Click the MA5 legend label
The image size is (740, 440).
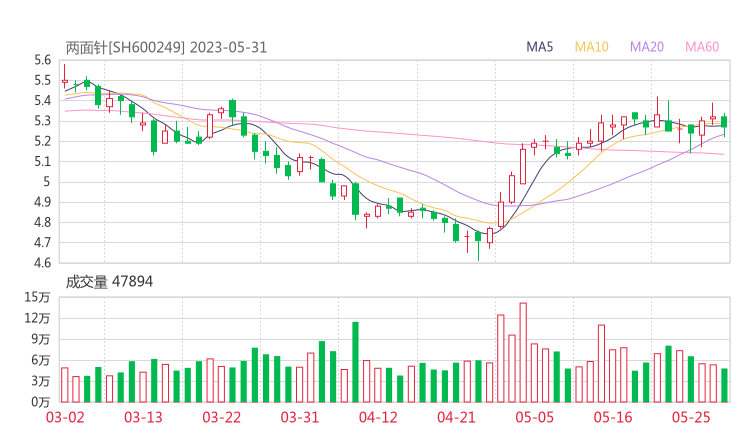[539, 47]
